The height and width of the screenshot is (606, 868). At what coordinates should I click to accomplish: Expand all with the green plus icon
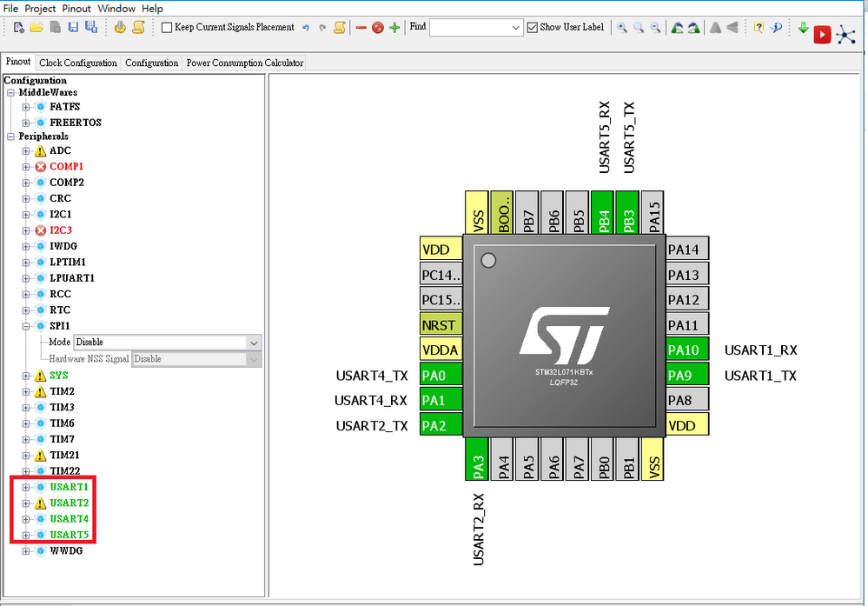[x=394, y=28]
